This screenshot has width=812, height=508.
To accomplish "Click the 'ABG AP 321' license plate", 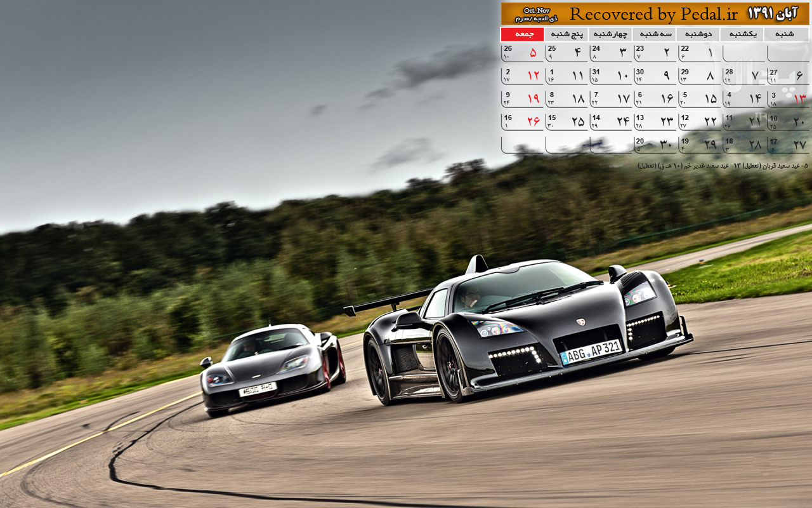I will point(591,352).
